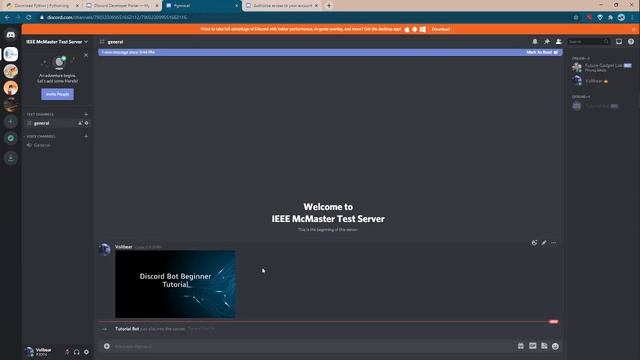Open a new browser tab
Screen dimensions: 640x360
tap(329, 6)
